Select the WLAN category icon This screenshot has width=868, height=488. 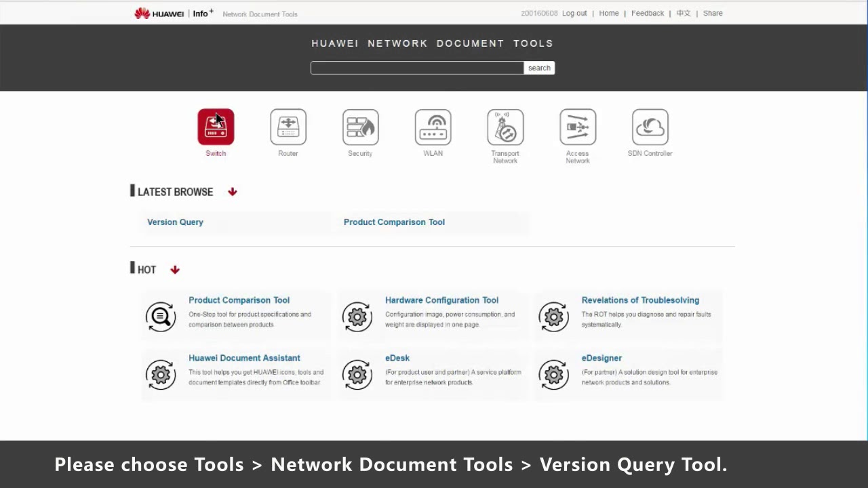pyautogui.click(x=433, y=127)
